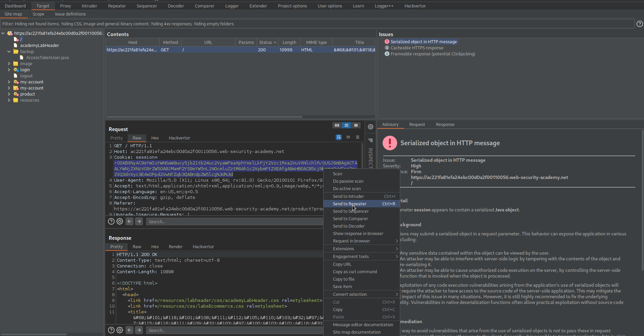
Task: Switch to side-by-side request/response layout
Action: 337,125
